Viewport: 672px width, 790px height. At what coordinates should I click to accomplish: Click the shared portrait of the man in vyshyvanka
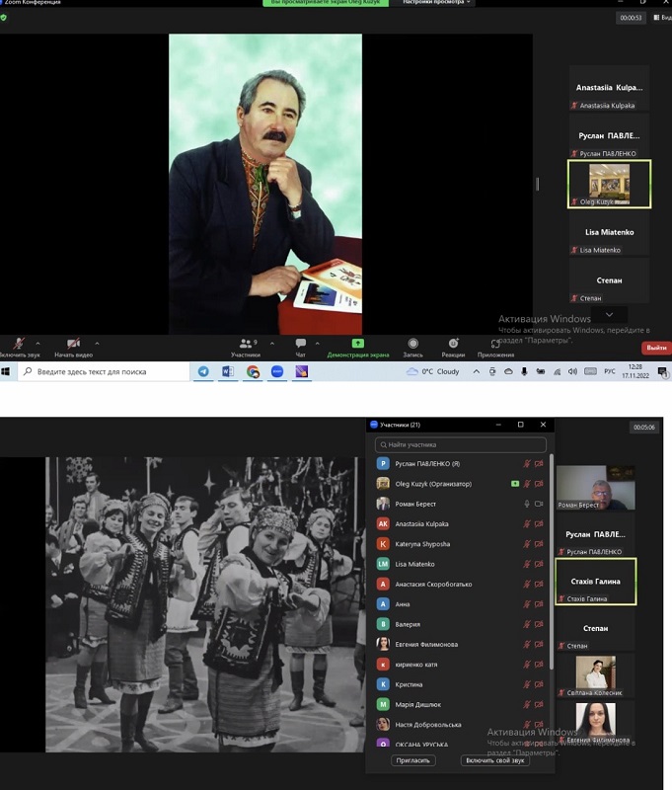265,184
